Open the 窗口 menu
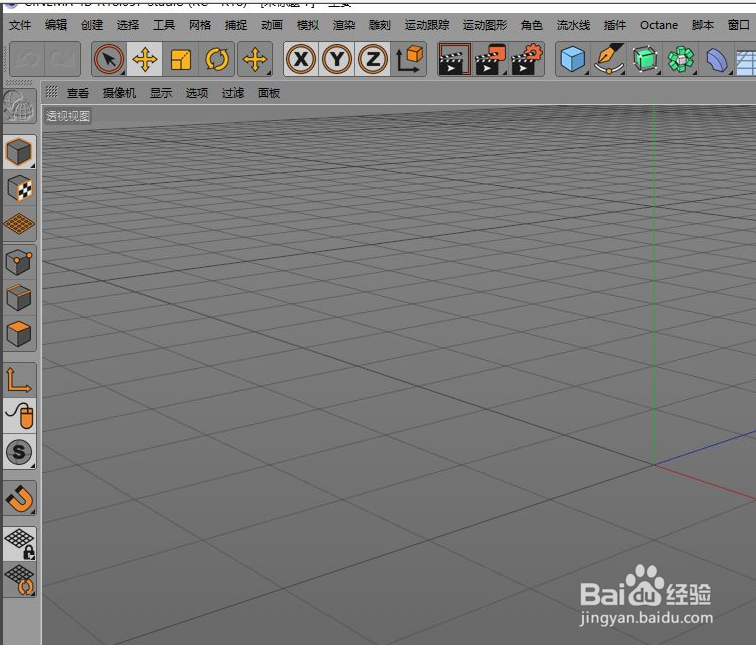 pos(739,25)
